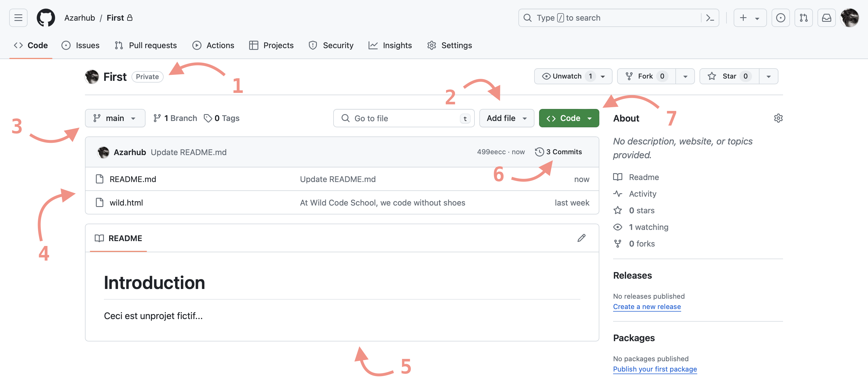Viewport: 868px width, 383px height.
Task: Expand the Star lists dropdown arrow
Action: click(769, 76)
